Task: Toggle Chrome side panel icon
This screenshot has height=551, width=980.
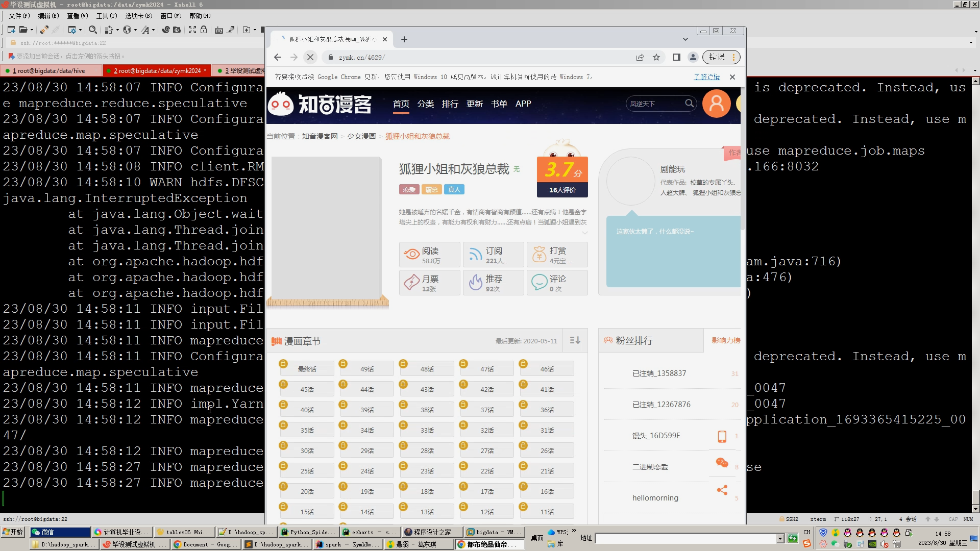Action: pyautogui.click(x=676, y=57)
